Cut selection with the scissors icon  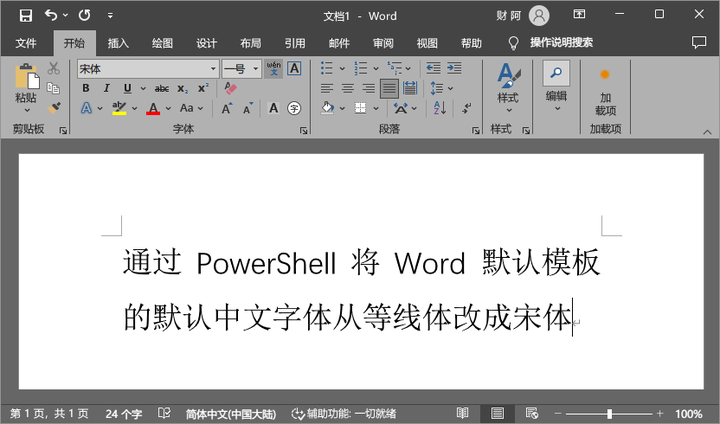(x=54, y=68)
